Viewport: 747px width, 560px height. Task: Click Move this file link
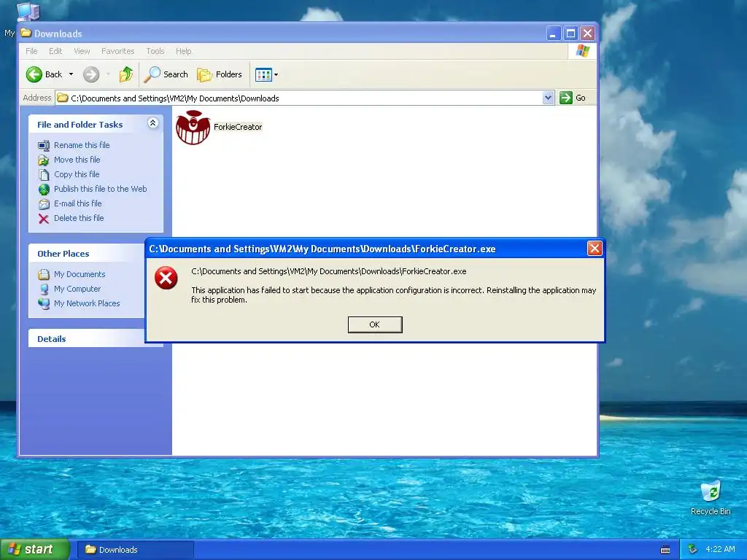(x=77, y=160)
